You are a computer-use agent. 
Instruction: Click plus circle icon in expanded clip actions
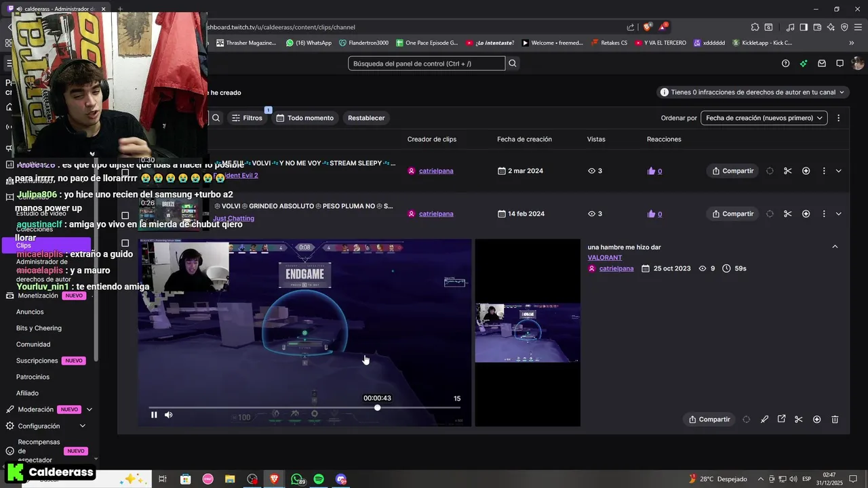(816, 420)
